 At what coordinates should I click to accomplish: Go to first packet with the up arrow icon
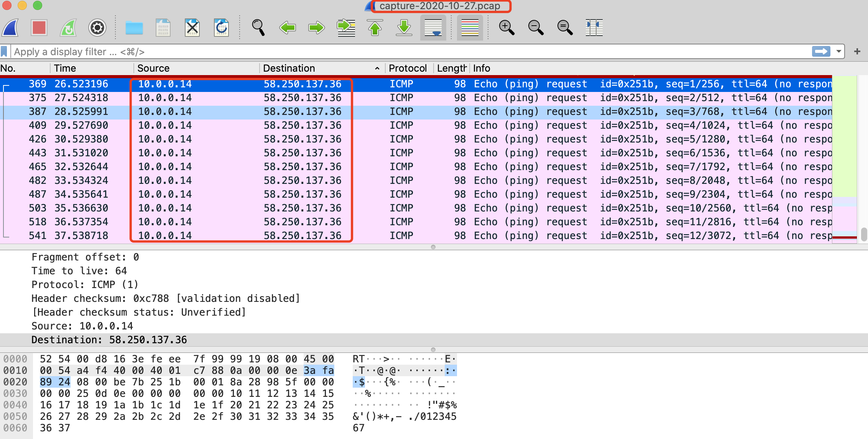[375, 28]
